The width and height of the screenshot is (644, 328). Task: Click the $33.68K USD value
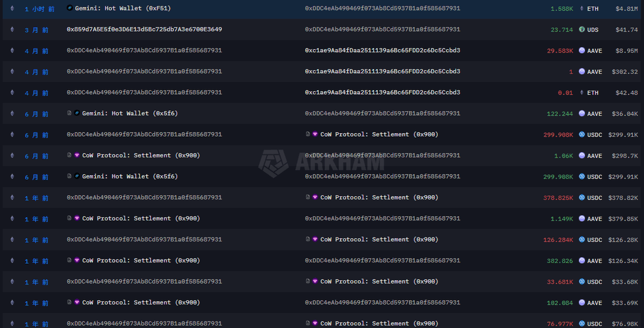click(x=625, y=282)
